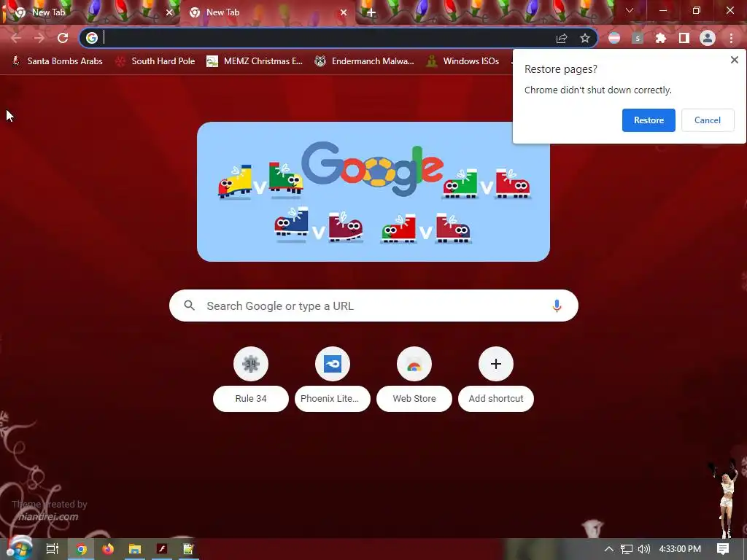Open South Hard Pole bookmark

click(x=155, y=61)
